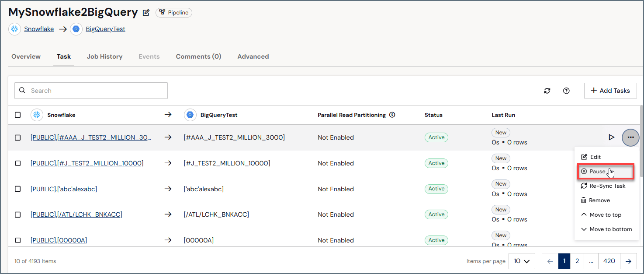Run the first task with play icon

pyautogui.click(x=611, y=137)
